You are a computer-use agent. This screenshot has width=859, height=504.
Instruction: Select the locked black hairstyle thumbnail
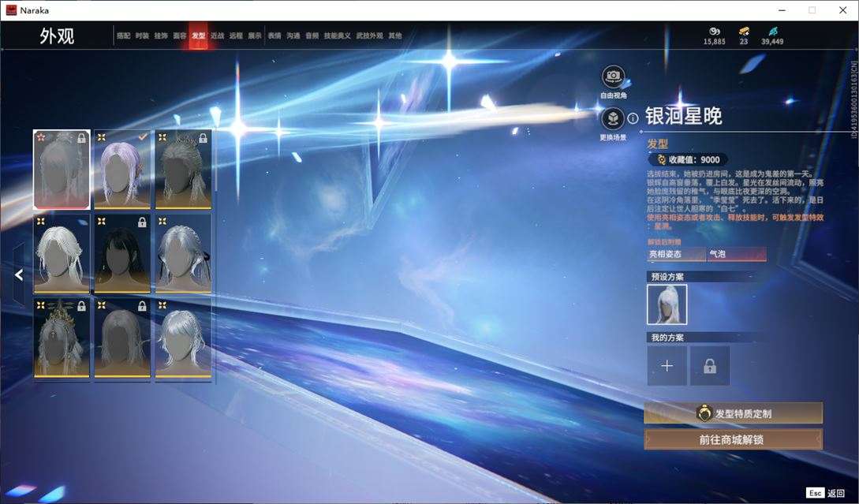(x=122, y=254)
